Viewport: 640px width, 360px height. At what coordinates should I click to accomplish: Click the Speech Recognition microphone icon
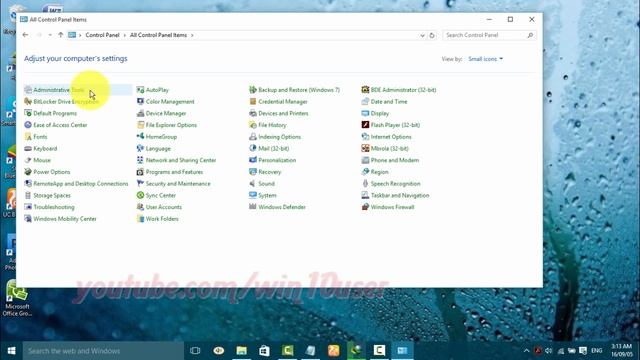click(365, 183)
